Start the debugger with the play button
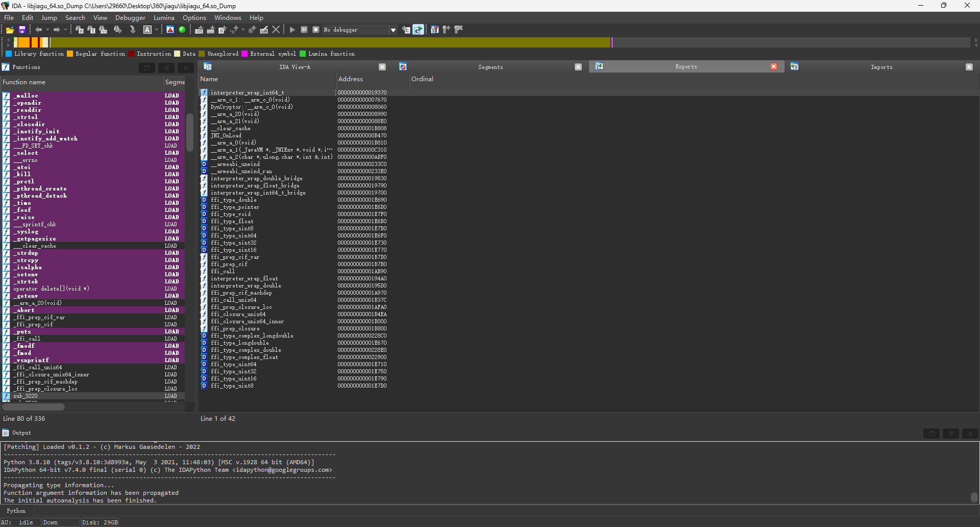The image size is (980, 527). tap(292, 30)
